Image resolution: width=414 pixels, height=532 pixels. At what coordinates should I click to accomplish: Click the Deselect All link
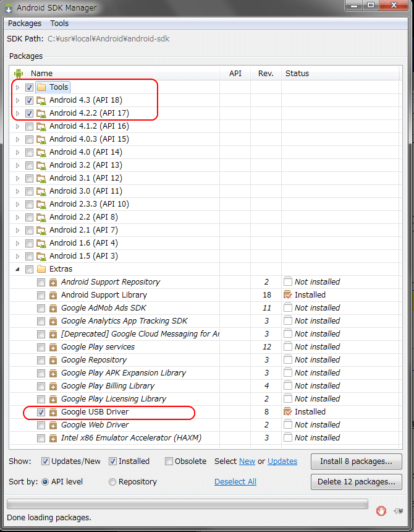click(235, 482)
